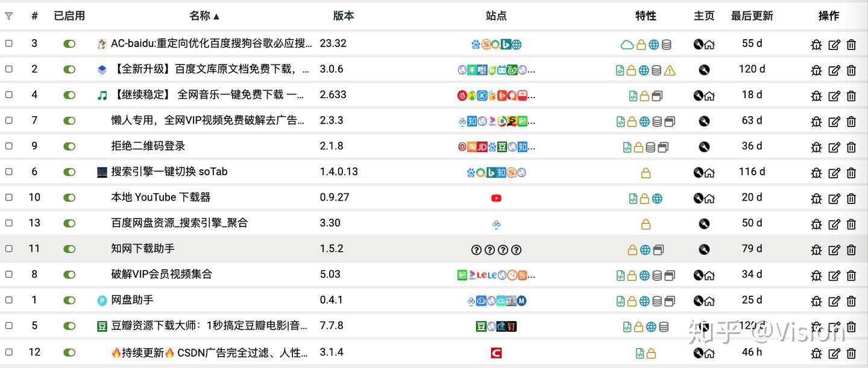Edit the 全网音乐一键免费下载 script

834,96
